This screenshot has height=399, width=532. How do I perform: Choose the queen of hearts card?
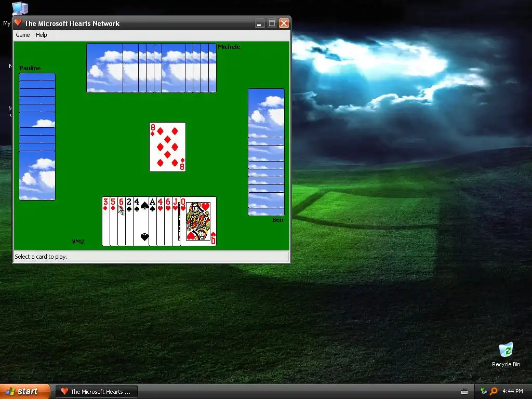(198, 221)
